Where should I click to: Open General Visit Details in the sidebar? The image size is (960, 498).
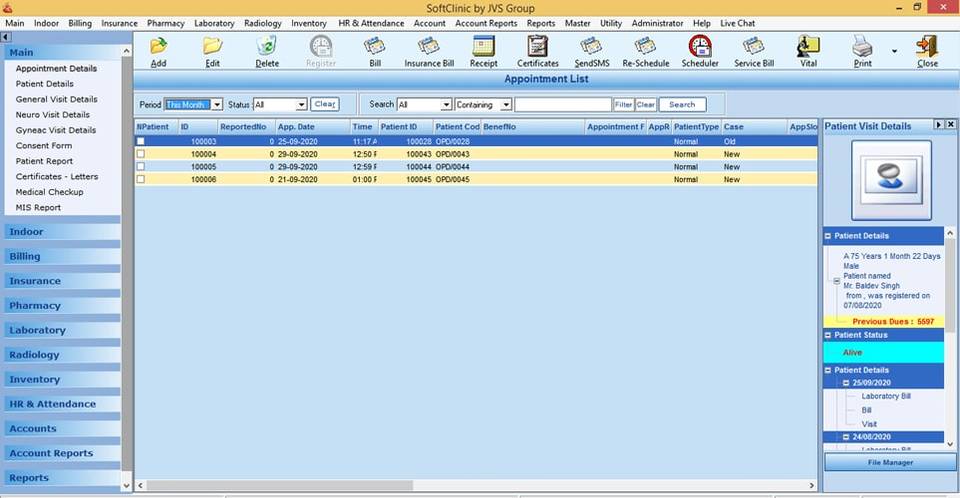[56, 99]
